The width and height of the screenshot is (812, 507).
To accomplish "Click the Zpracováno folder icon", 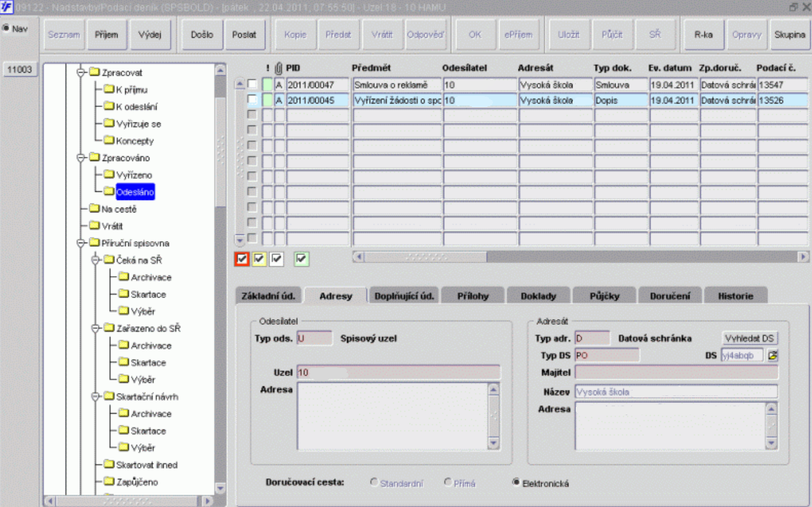I will tap(94, 157).
